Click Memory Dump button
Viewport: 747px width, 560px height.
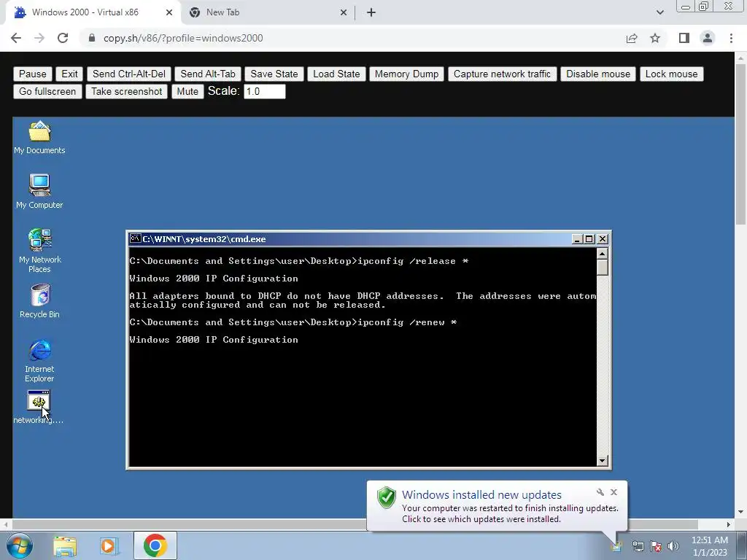406,74
